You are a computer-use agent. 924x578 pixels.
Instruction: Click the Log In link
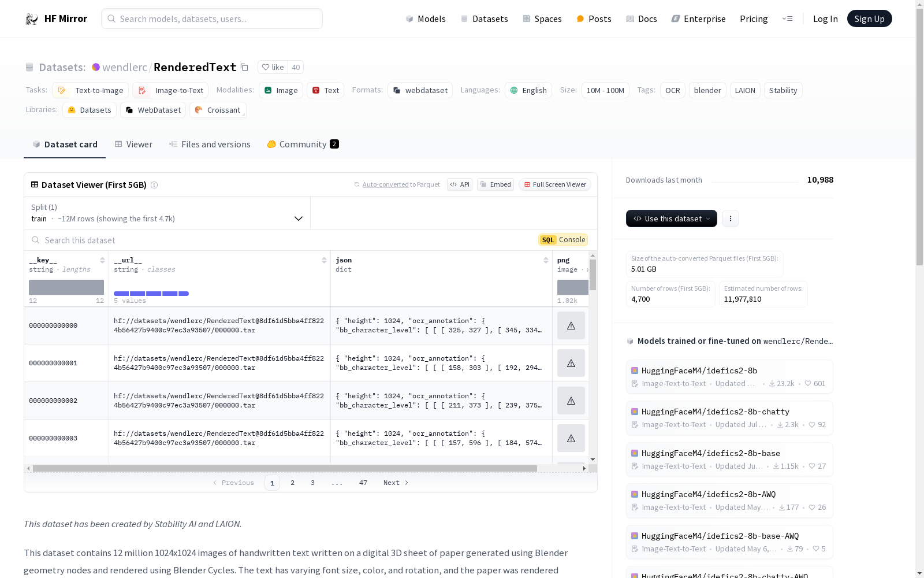(x=825, y=18)
